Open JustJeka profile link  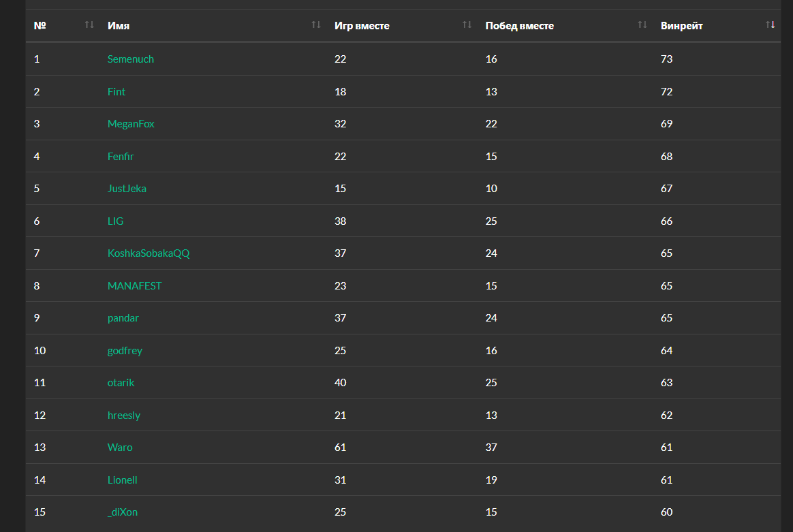tap(127, 189)
